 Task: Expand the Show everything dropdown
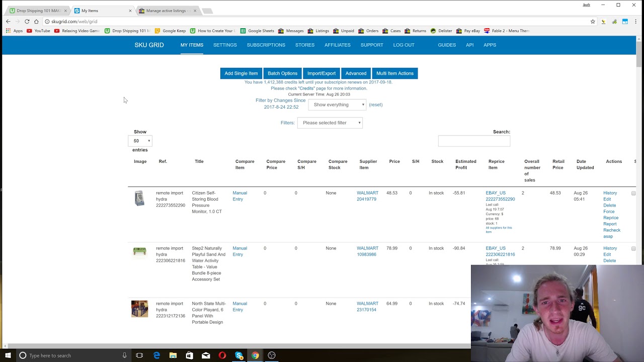pos(337,105)
